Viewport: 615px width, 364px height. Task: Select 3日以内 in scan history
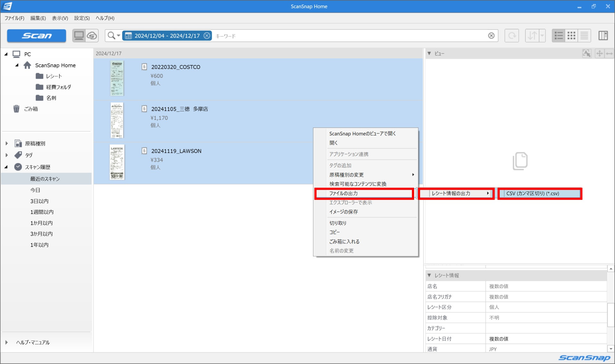click(x=39, y=201)
